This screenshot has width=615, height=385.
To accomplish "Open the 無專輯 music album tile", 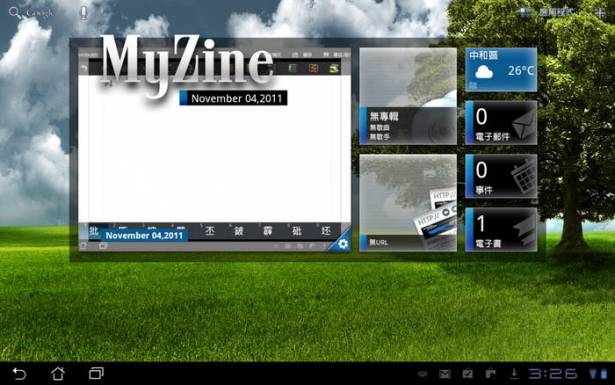I will point(408,96).
